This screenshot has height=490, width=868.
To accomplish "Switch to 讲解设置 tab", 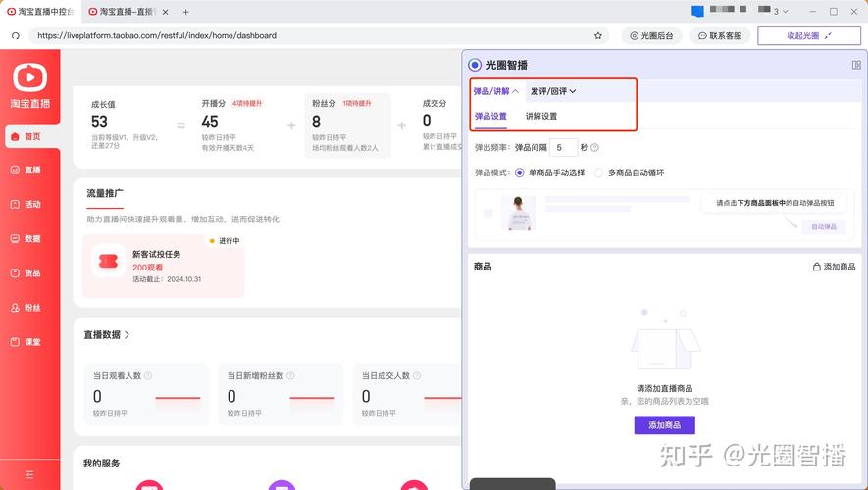I will click(x=540, y=117).
